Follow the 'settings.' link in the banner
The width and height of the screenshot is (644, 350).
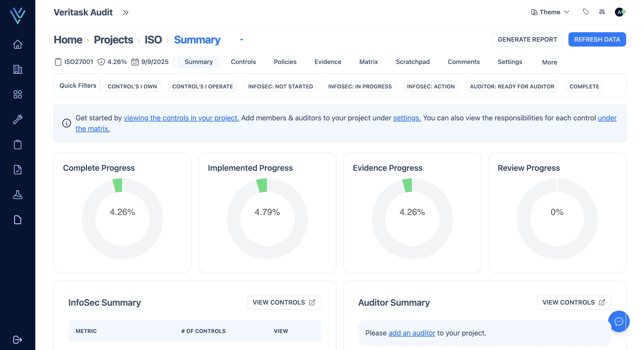pyautogui.click(x=407, y=118)
